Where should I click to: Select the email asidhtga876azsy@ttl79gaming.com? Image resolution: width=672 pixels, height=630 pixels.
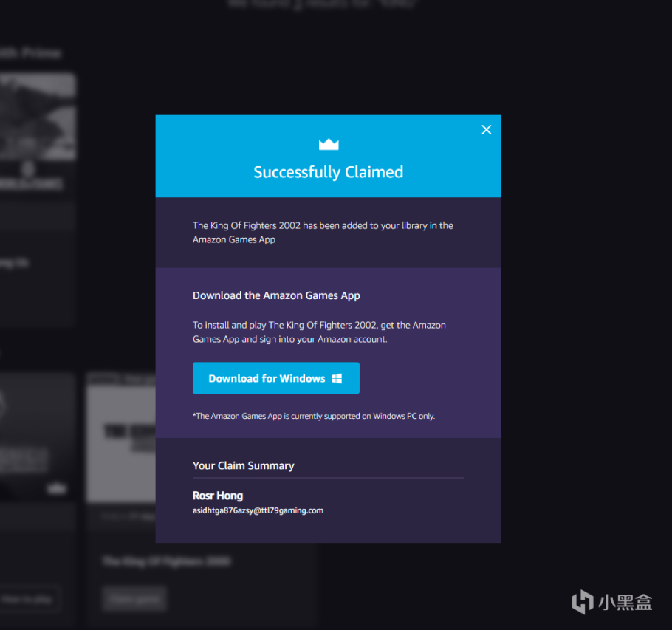[258, 510]
